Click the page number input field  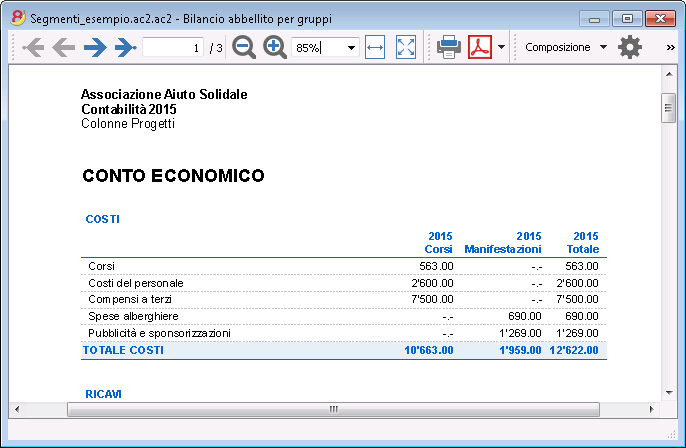click(173, 47)
